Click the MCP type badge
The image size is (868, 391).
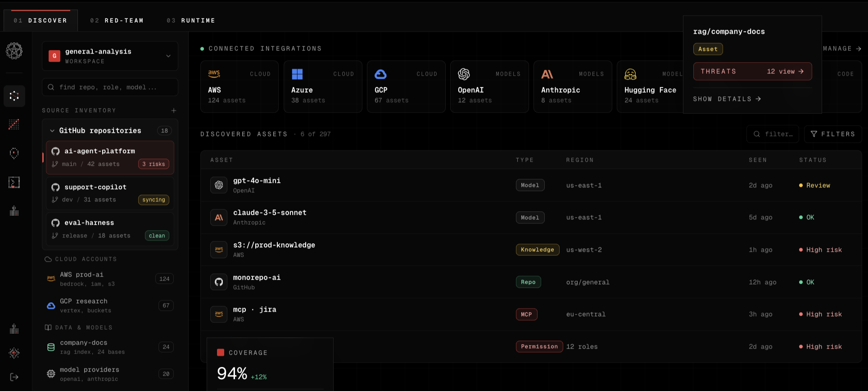(526, 314)
